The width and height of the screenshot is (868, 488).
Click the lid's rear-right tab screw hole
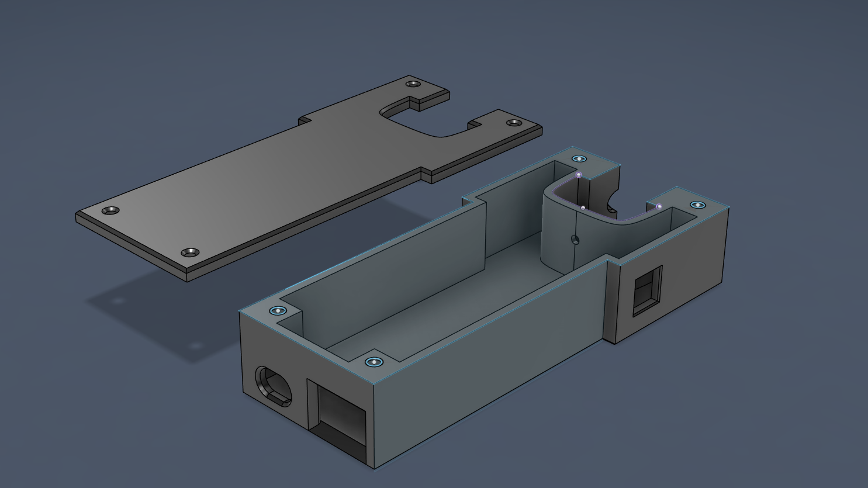[x=514, y=123]
